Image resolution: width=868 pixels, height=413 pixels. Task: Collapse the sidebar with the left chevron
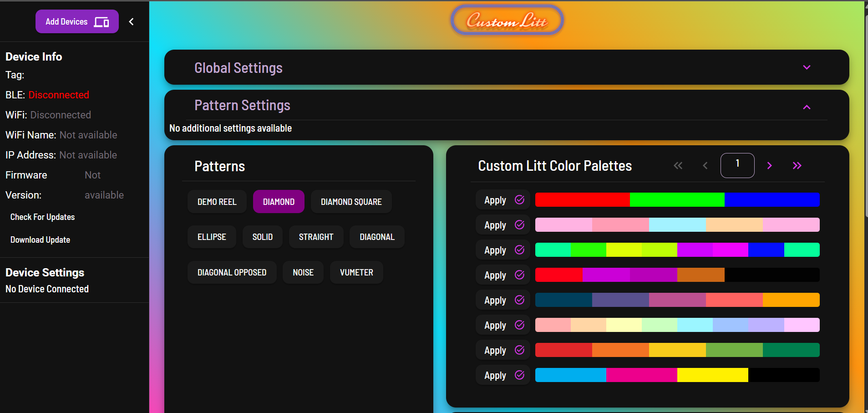click(x=131, y=21)
